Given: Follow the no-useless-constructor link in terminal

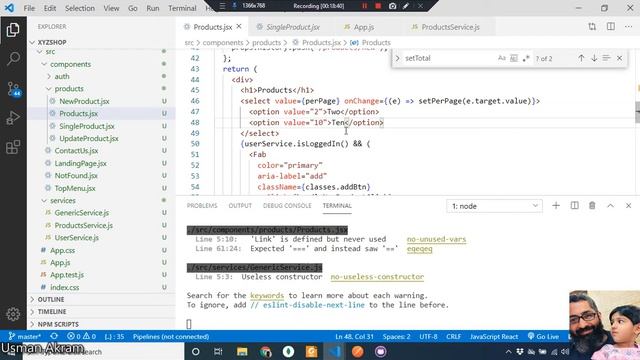Looking at the screenshot, I should pos(377,277).
